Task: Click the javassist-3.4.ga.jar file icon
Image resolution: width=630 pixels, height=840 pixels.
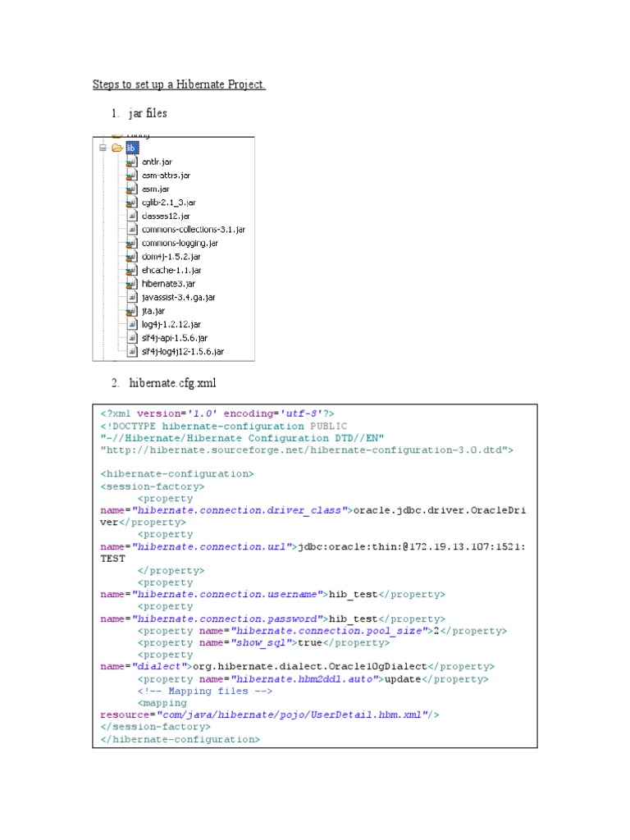Action: (x=132, y=297)
